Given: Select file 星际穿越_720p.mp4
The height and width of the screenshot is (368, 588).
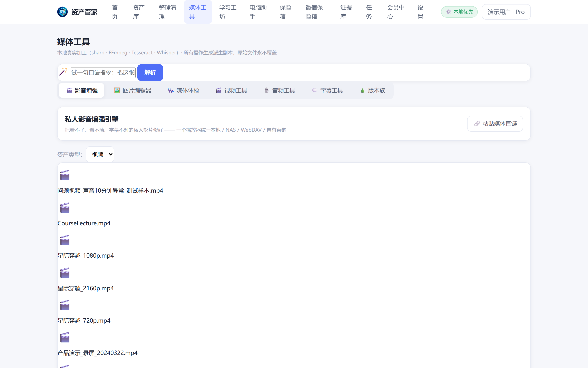Looking at the screenshot, I should point(84,321).
